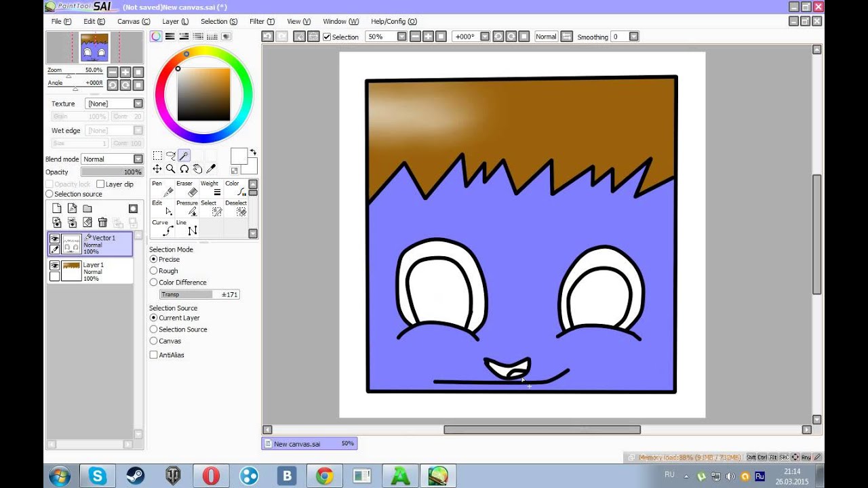The height and width of the screenshot is (488, 868).
Task: Choose the Weight vector tool
Action: pos(212,188)
